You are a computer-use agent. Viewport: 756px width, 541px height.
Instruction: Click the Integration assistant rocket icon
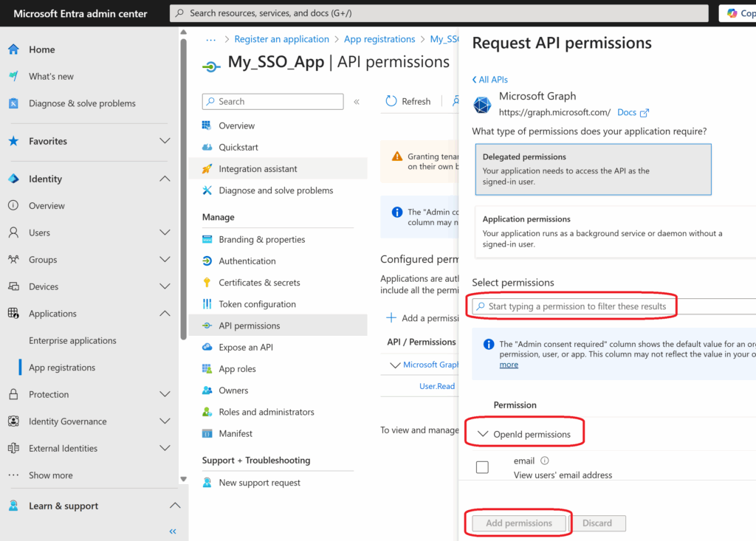click(207, 169)
